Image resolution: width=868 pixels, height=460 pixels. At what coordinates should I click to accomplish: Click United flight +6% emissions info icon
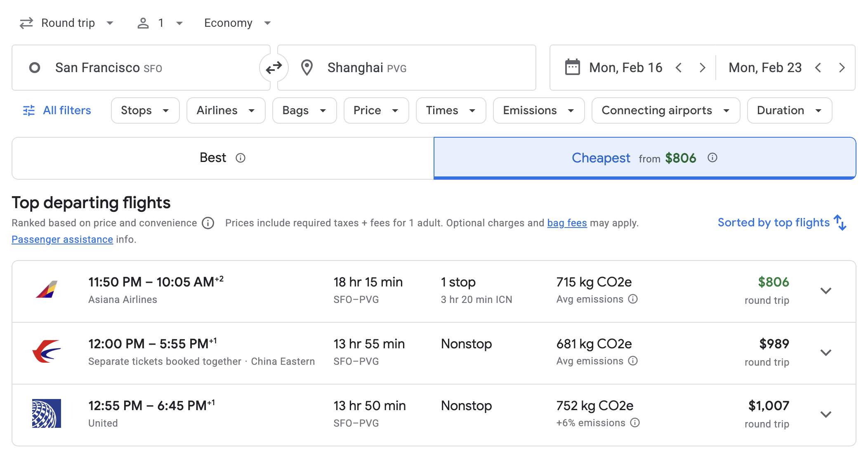pyautogui.click(x=635, y=423)
